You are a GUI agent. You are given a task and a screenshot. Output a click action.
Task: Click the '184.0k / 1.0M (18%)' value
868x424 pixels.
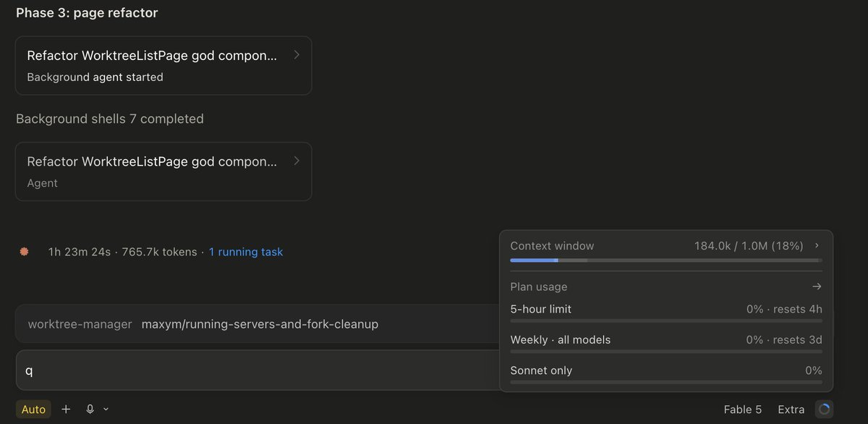749,246
